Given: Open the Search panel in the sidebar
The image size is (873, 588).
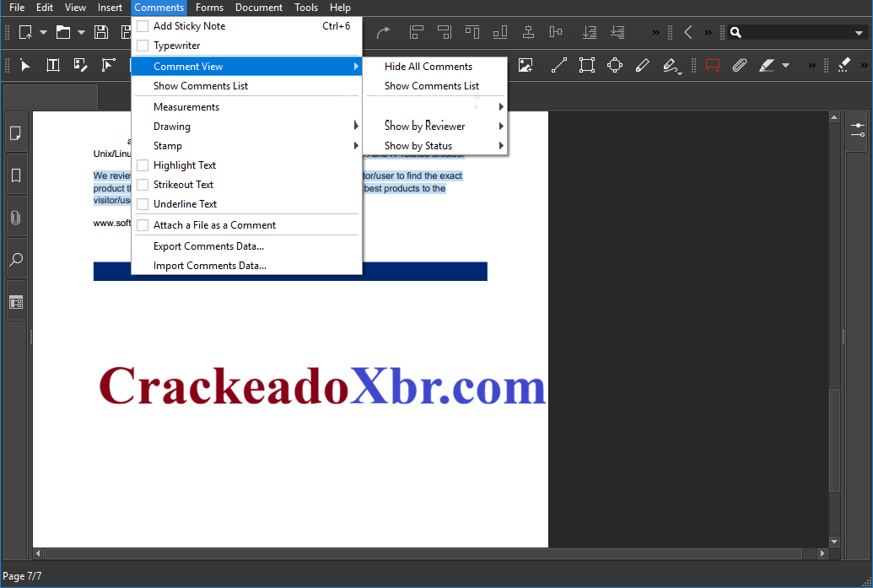Looking at the screenshot, I should pos(16,259).
